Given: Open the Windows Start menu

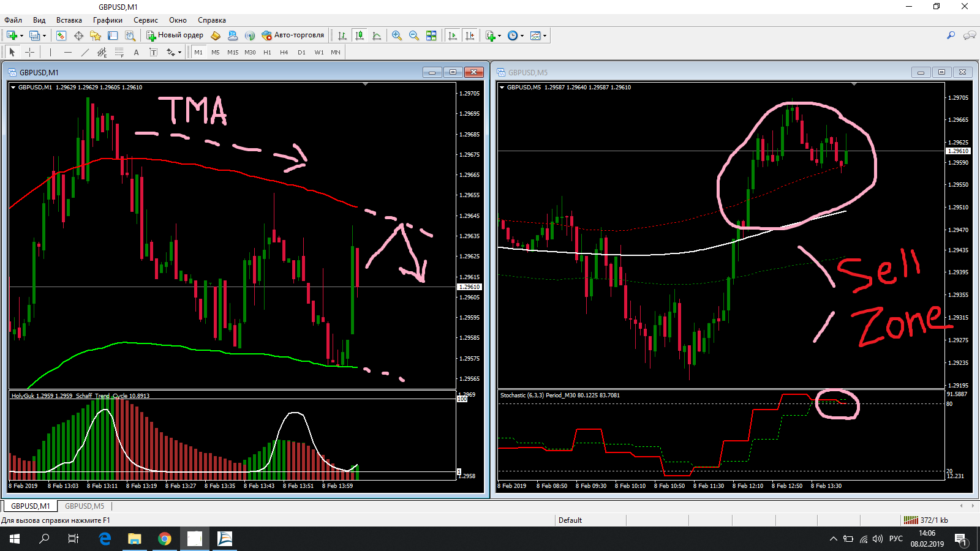Looking at the screenshot, I should pyautogui.click(x=15, y=539).
